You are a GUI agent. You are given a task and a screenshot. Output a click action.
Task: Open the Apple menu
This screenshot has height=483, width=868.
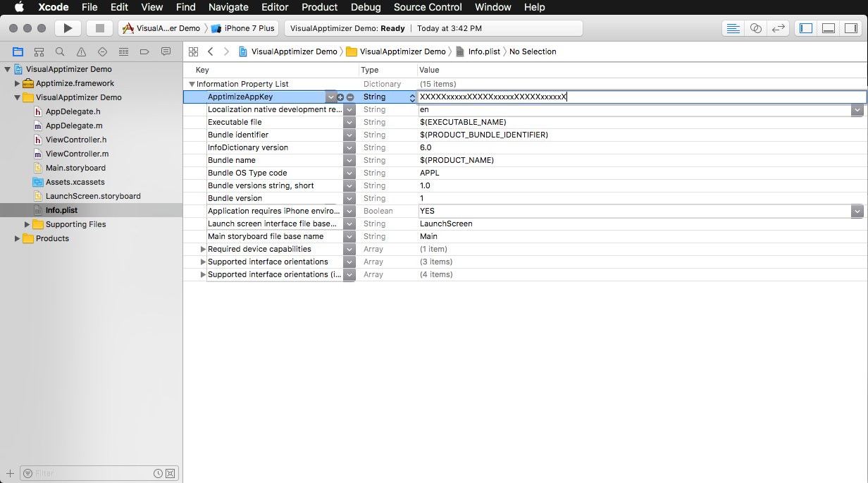coord(19,7)
